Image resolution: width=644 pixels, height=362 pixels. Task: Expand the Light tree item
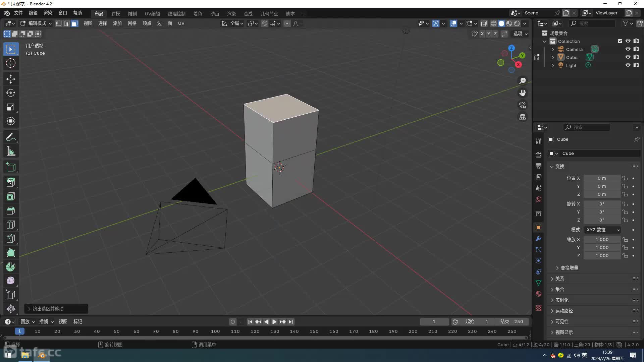pyautogui.click(x=553, y=65)
